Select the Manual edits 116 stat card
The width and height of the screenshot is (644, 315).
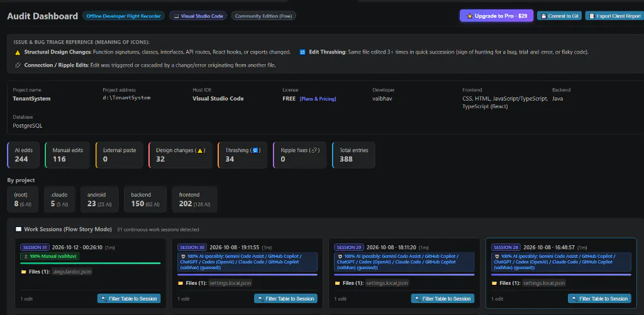point(67,155)
